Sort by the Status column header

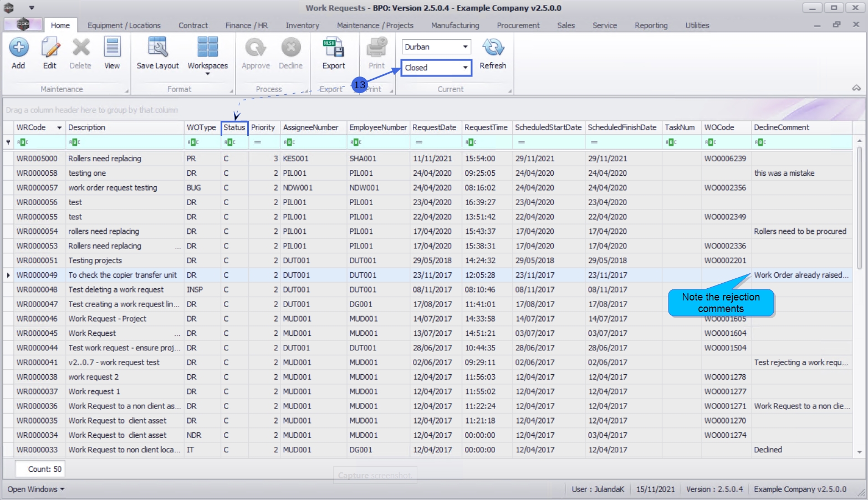coord(234,127)
